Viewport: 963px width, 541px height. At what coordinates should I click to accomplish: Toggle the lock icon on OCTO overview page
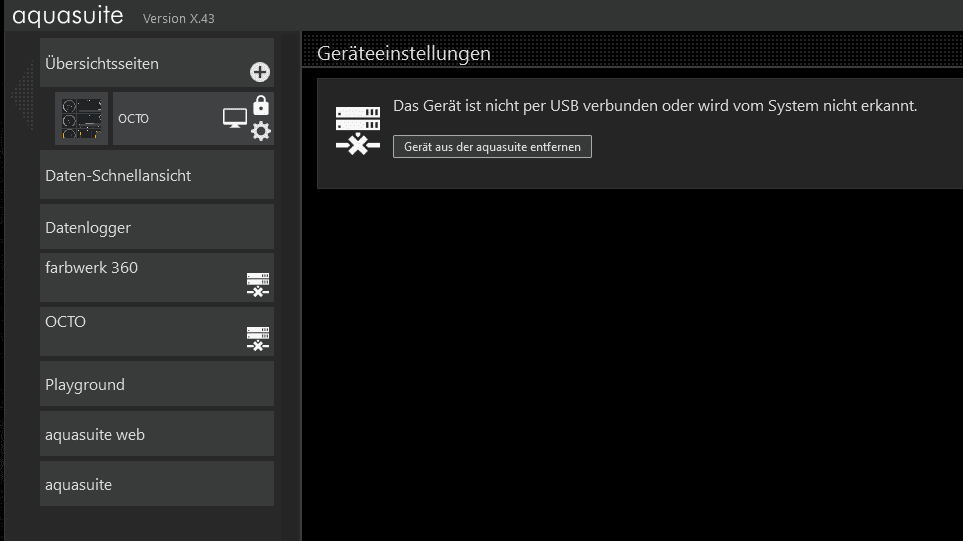tap(261, 106)
